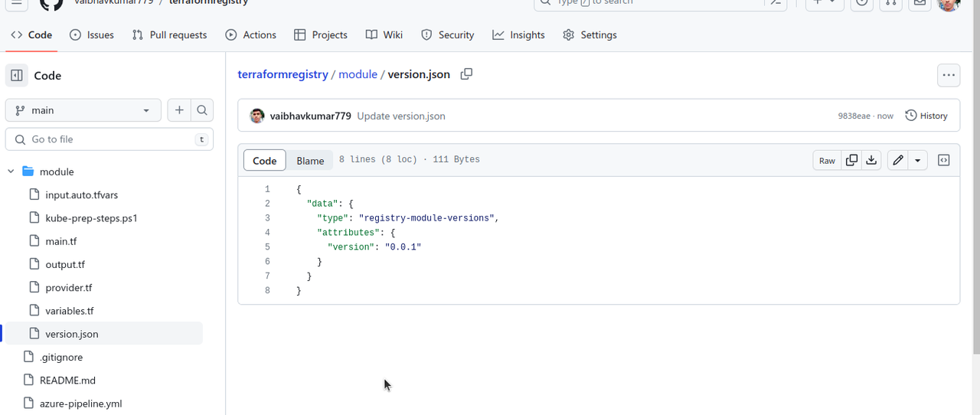Switch to Blame view
This screenshot has width=980, height=415.
[x=310, y=161]
